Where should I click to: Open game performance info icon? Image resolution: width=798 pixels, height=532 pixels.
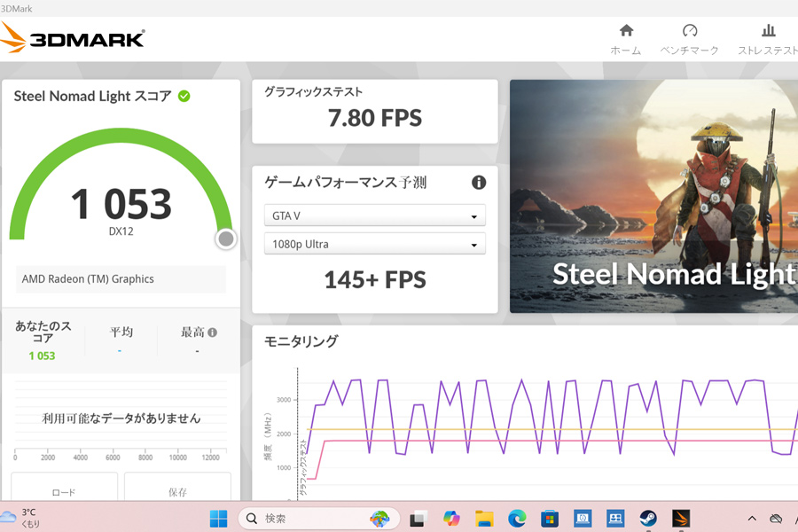(x=479, y=183)
